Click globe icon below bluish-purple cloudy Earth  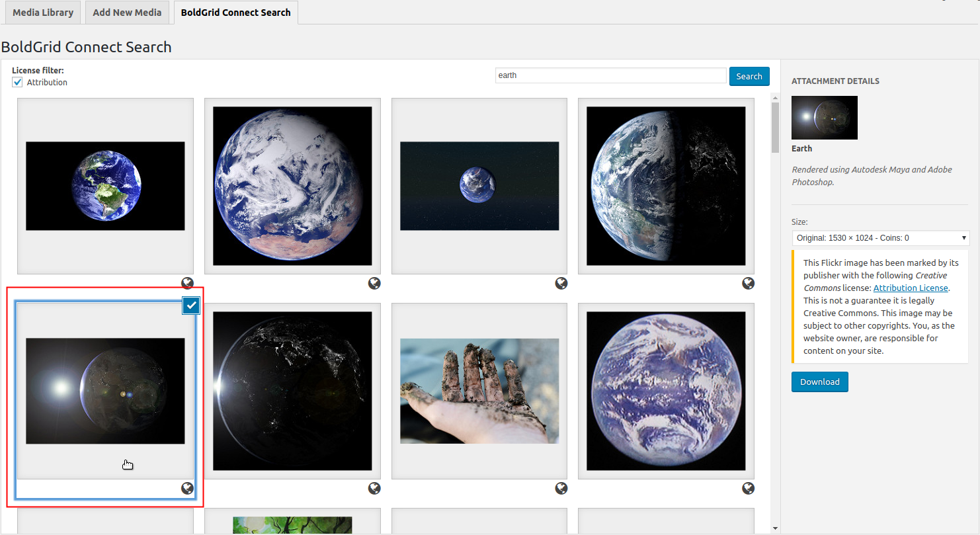748,489
